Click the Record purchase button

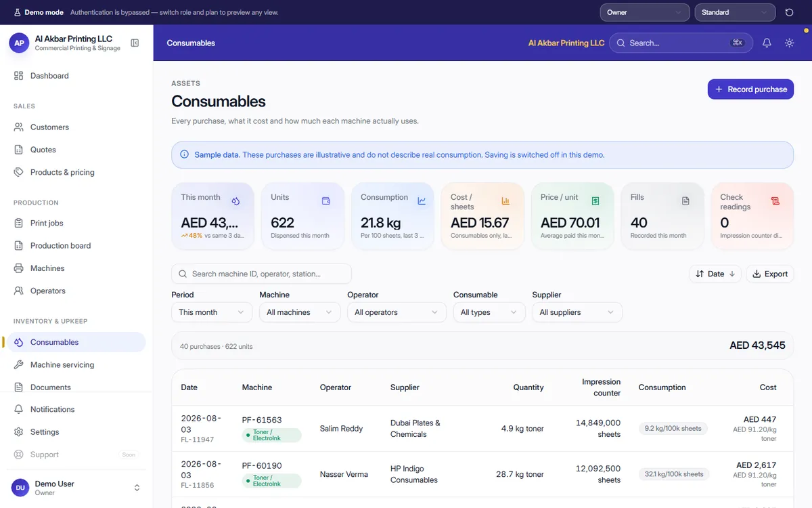click(x=750, y=89)
